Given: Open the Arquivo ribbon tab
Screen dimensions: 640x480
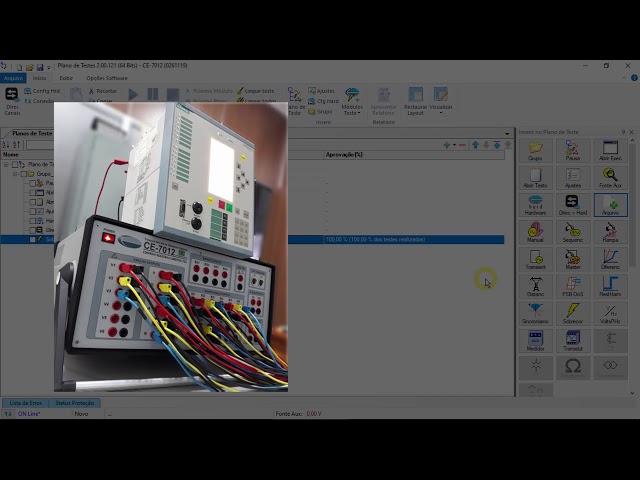Looking at the screenshot, I should click(13, 78).
